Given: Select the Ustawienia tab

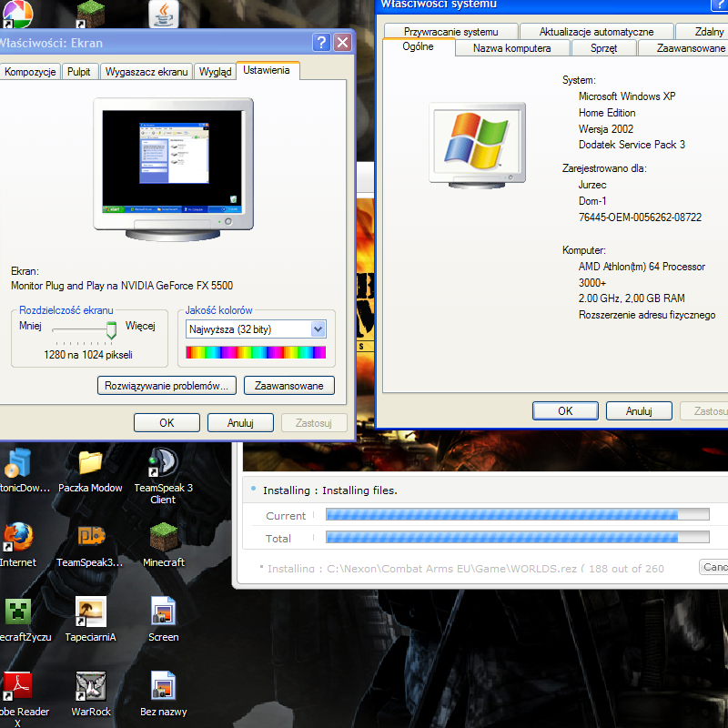Looking at the screenshot, I should pyautogui.click(x=267, y=70).
